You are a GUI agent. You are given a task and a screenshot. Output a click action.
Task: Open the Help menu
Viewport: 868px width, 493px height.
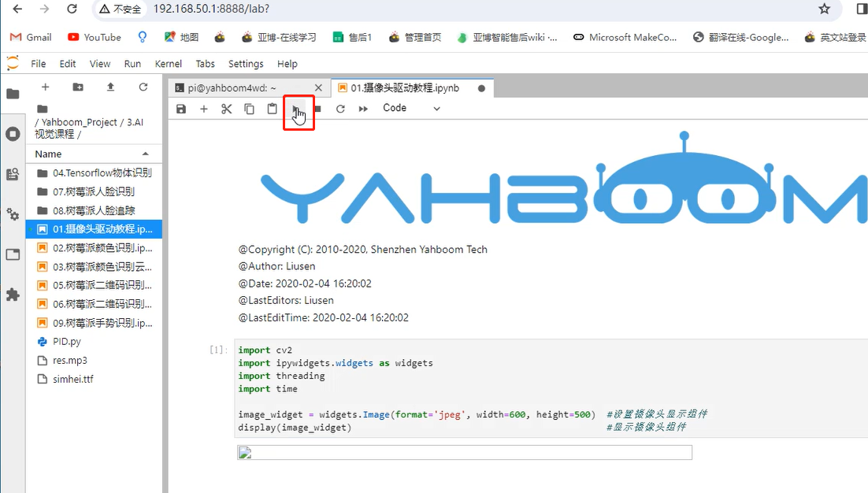(287, 64)
